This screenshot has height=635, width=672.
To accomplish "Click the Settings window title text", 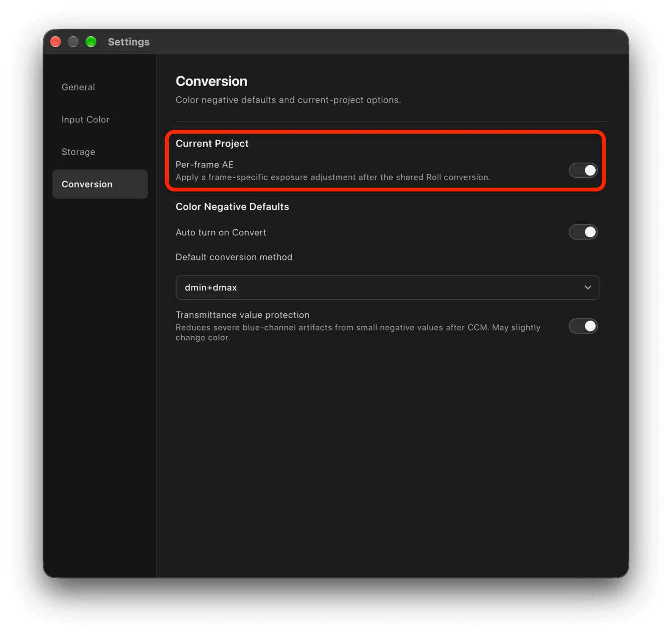I will (x=129, y=42).
